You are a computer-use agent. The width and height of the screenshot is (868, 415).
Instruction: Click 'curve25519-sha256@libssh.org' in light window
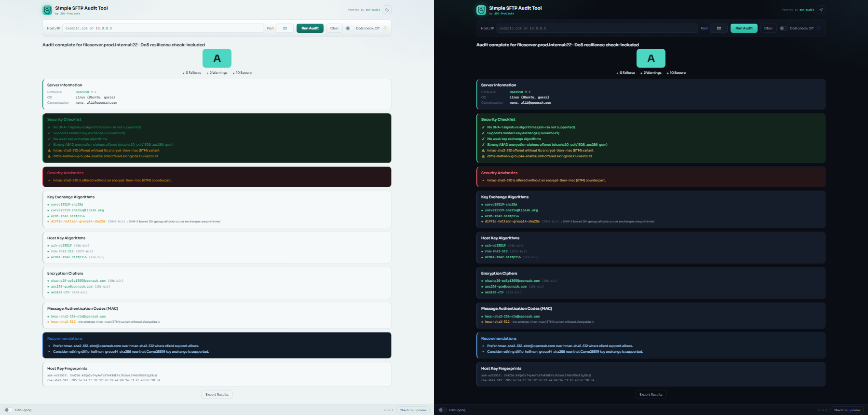point(77,210)
